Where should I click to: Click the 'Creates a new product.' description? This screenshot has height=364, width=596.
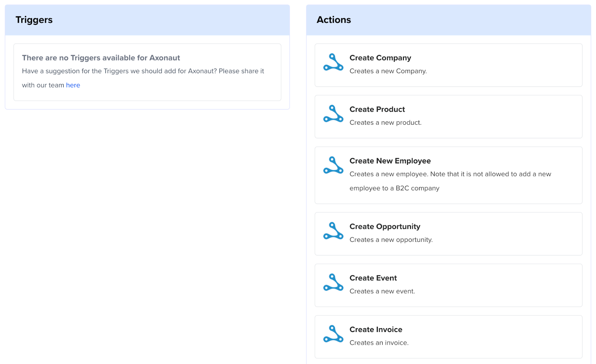coord(386,122)
